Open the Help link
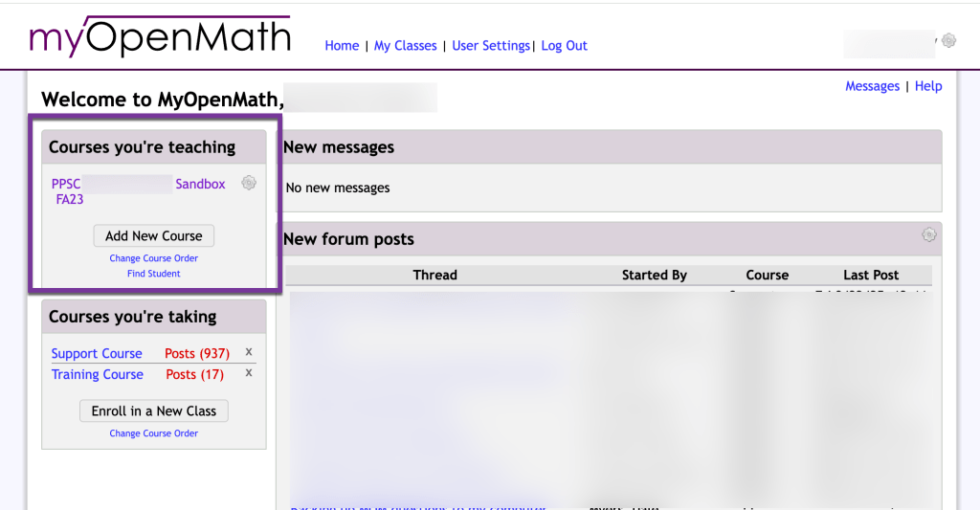Screen dimensions: 980x510 click(x=928, y=86)
